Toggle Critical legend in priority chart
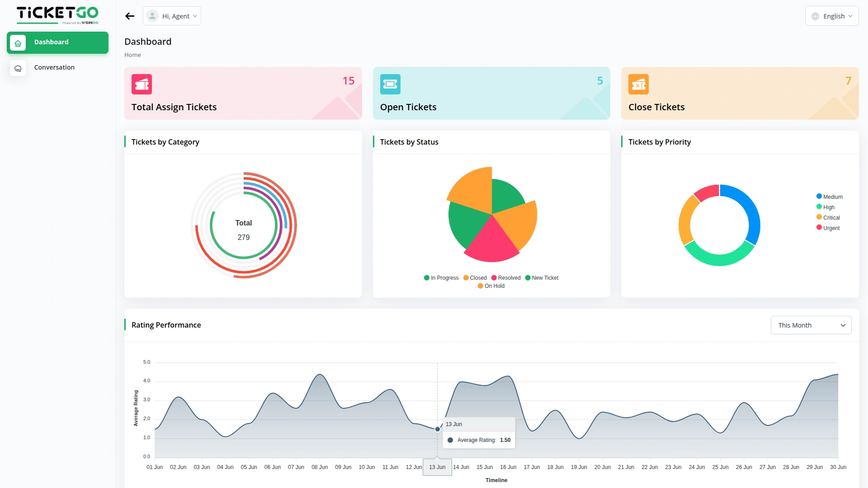The image size is (868, 488). [x=828, y=217]
